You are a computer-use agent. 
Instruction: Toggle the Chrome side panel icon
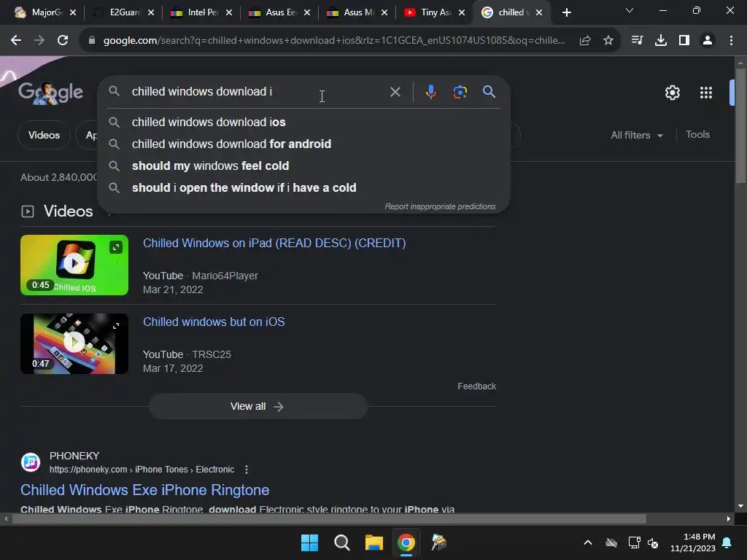(x=684, y=41)
